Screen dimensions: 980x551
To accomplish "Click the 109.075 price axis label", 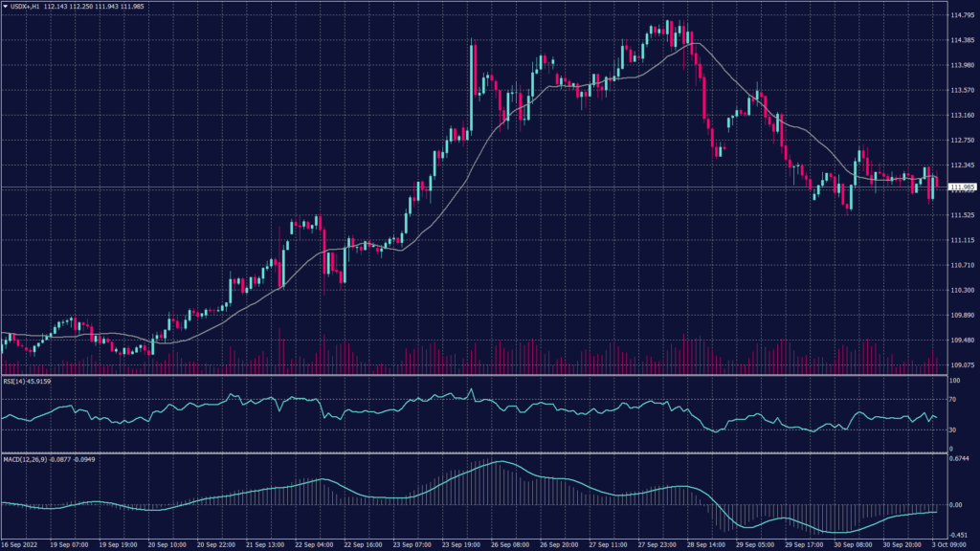I will click(961, 364).
